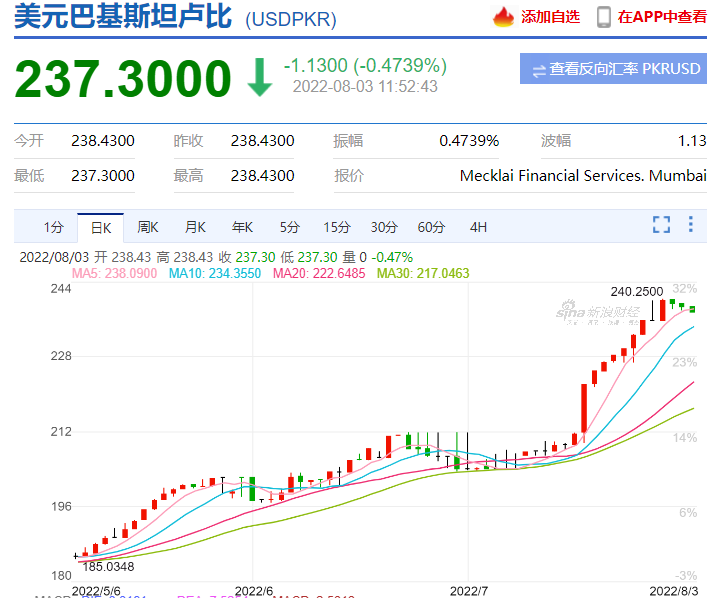Viewport: 719px width, 598px height.
Task: Switch to the 周K weekly chart
Action: click(148, 227)
